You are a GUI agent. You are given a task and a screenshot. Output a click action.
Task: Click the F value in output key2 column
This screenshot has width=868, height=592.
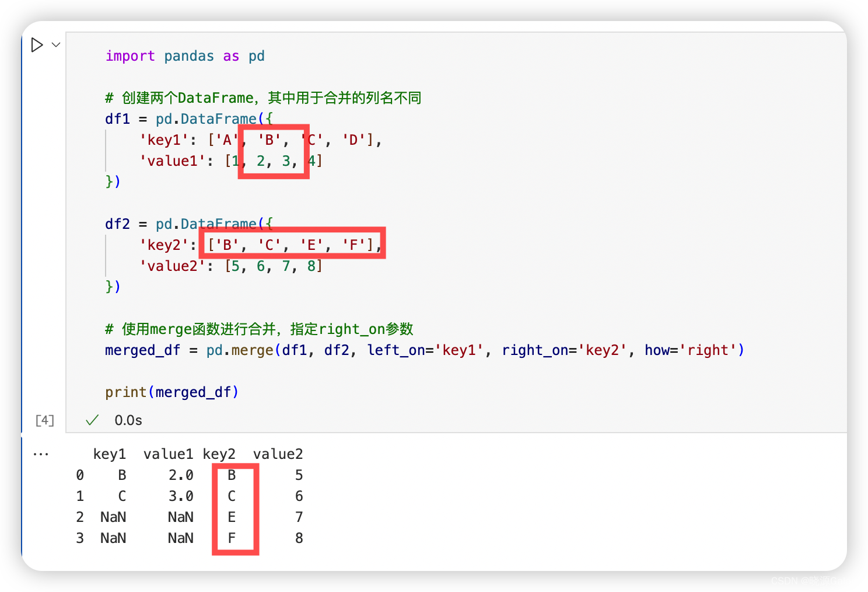[x=232, y=538]
